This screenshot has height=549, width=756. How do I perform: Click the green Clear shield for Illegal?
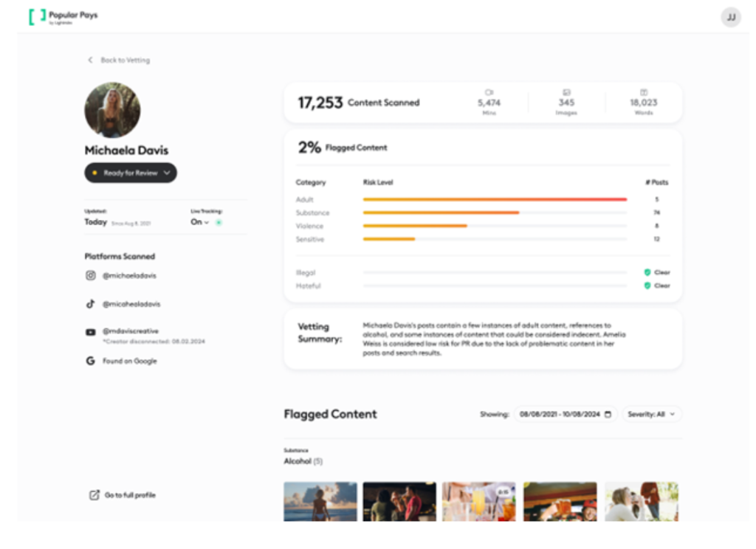(647, 272)
